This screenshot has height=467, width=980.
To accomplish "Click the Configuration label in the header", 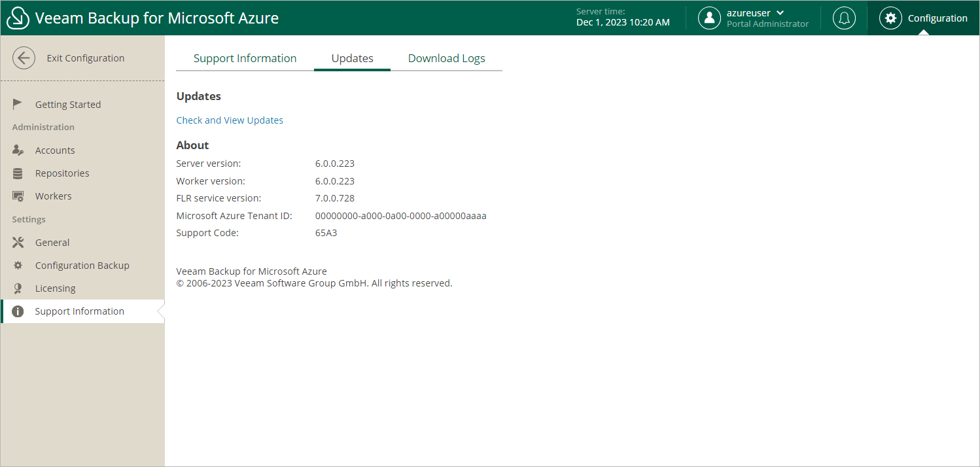I will click(x=937, y=18).
